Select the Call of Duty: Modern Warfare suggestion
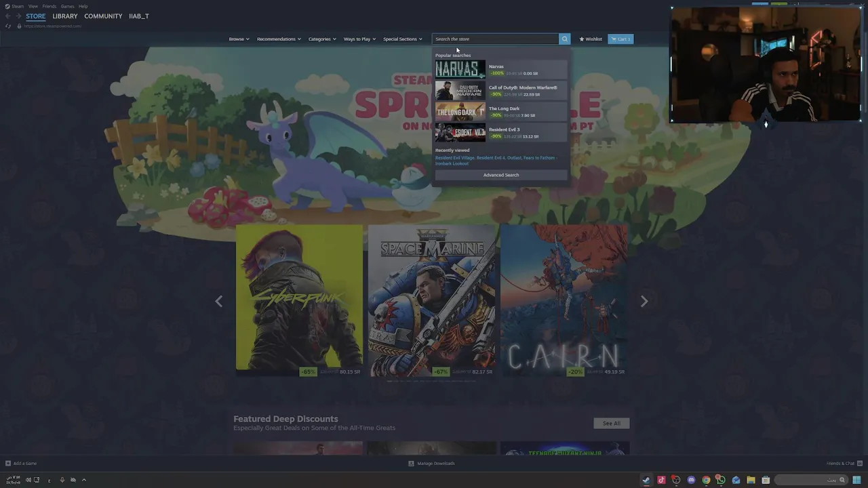The height and width of the screenshot is (488, 868). 501,90
